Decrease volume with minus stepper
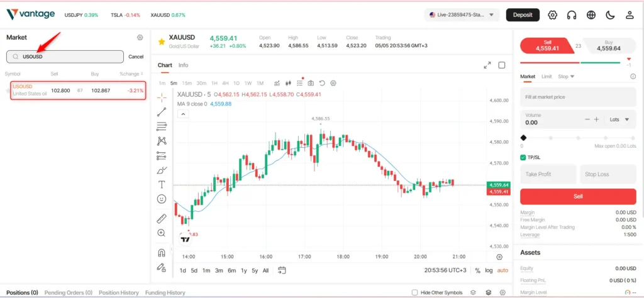Viewport: 644px width, 298px height. [x=587, y=119]
